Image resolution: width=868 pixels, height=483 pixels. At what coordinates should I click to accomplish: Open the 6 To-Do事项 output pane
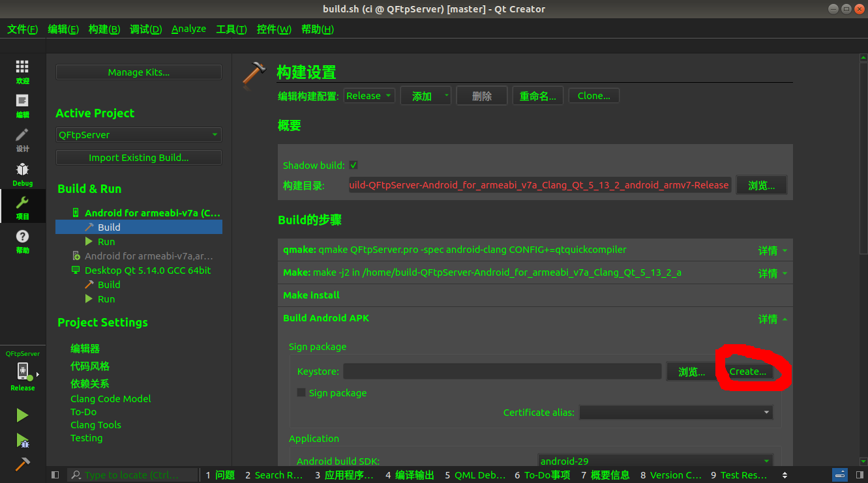pos(543,475)
